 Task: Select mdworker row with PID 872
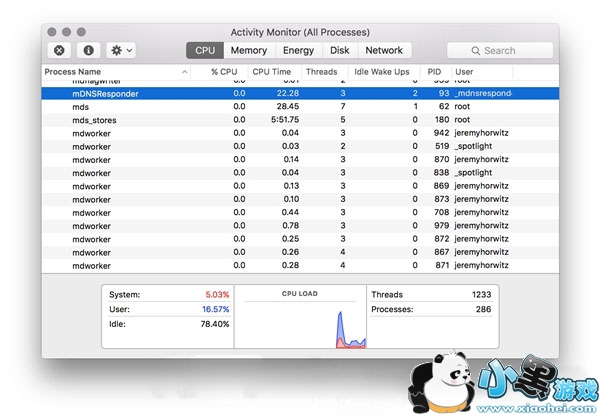(x=300, y=239)
